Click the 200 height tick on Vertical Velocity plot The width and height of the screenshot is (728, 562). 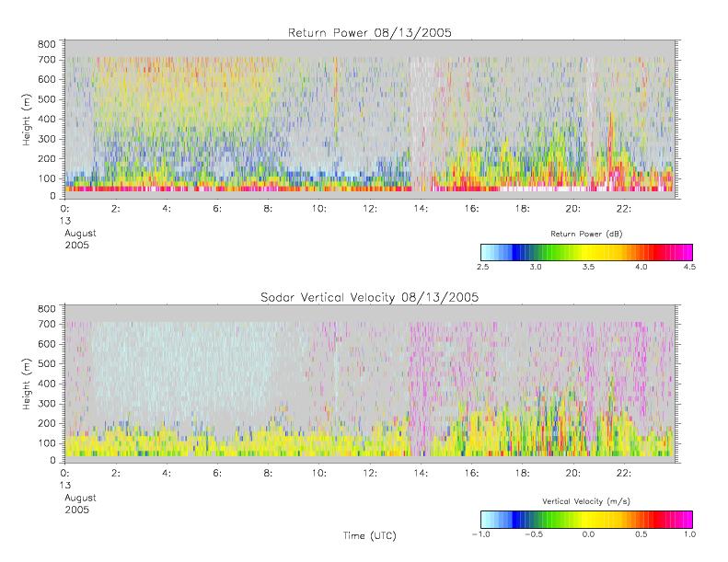[46, 423]
